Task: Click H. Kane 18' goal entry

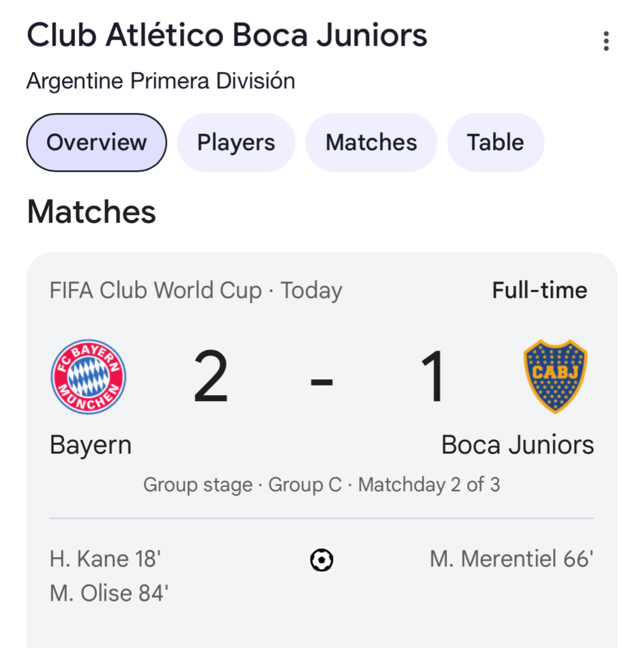Action: (105, 559)
